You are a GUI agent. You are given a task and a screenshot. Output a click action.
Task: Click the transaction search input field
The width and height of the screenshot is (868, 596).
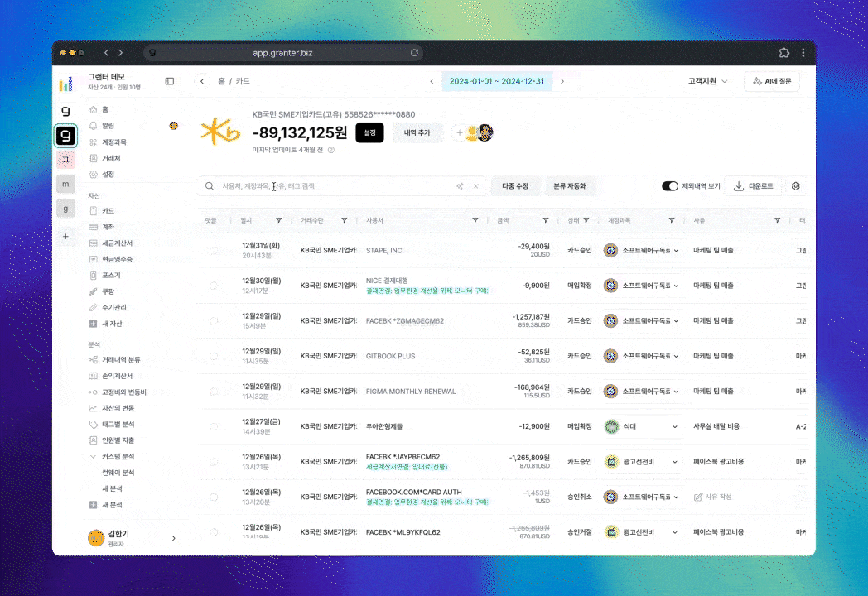[x=331, y=186]
